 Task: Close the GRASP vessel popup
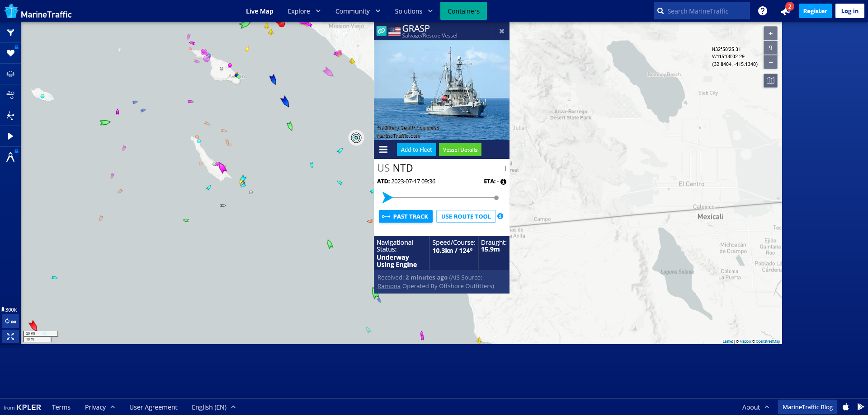(502, 31)
